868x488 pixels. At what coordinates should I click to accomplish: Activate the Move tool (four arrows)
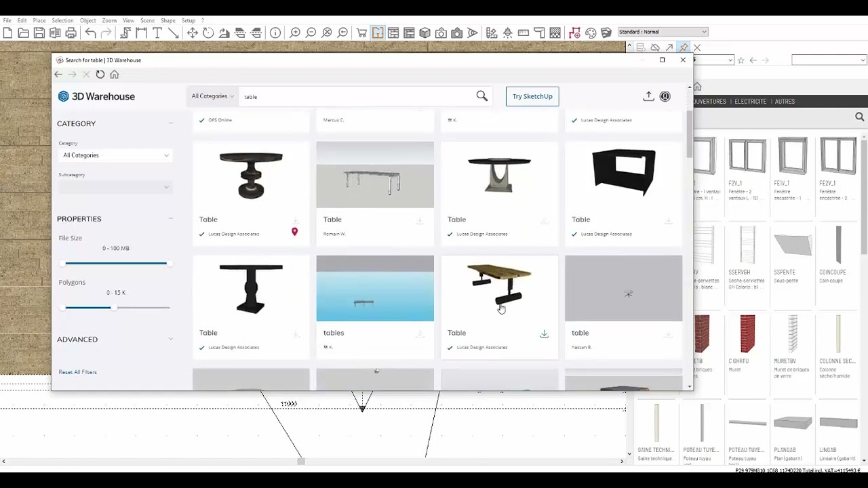(193, 33)
